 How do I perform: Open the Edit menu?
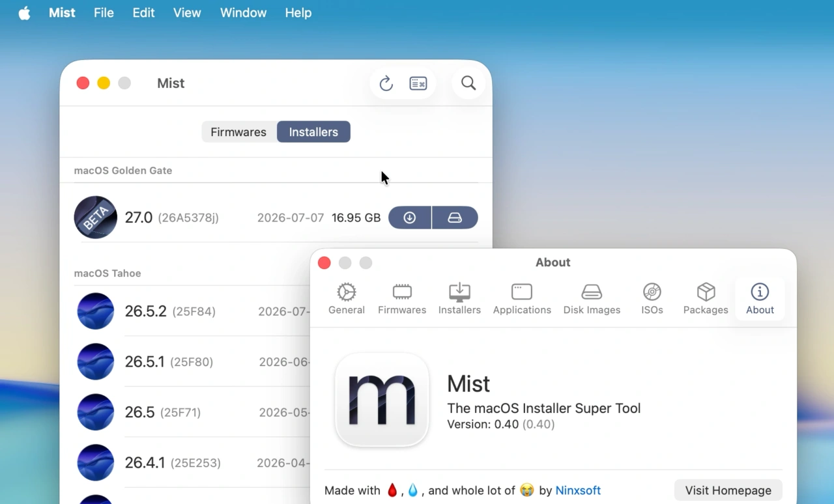tap(143, 13)
